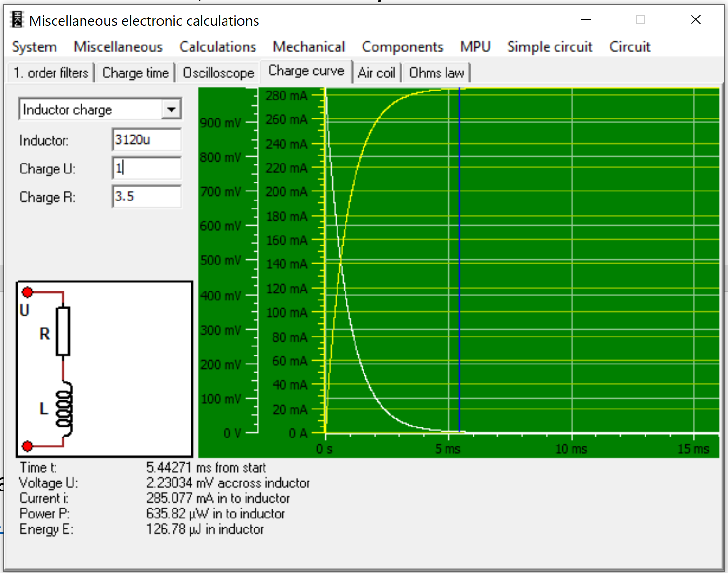Click the 140 mA current axis label
Viewport: 728px width, 573px height.
pyautogui.click(x=287, y=264)
